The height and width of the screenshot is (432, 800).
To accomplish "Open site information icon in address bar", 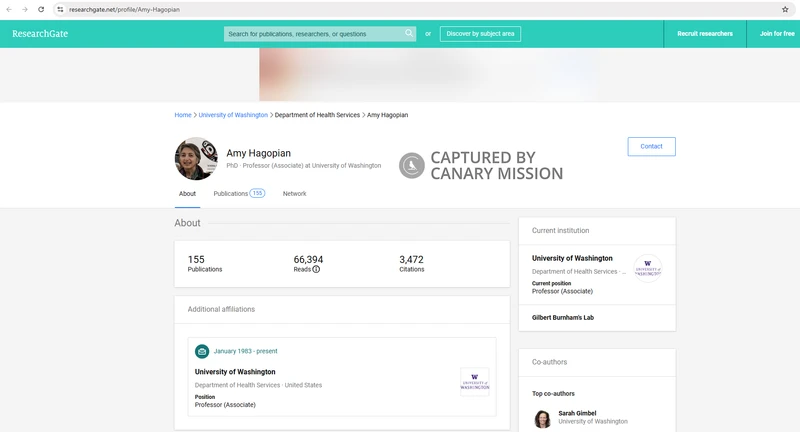I will pyautogui.click(x=60, y=9).
